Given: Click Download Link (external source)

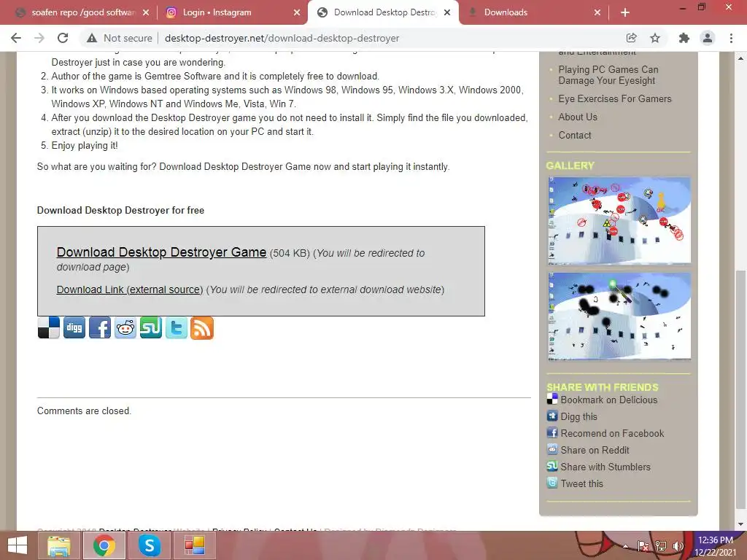Looking at the screenshot, I should click(130, 289).
